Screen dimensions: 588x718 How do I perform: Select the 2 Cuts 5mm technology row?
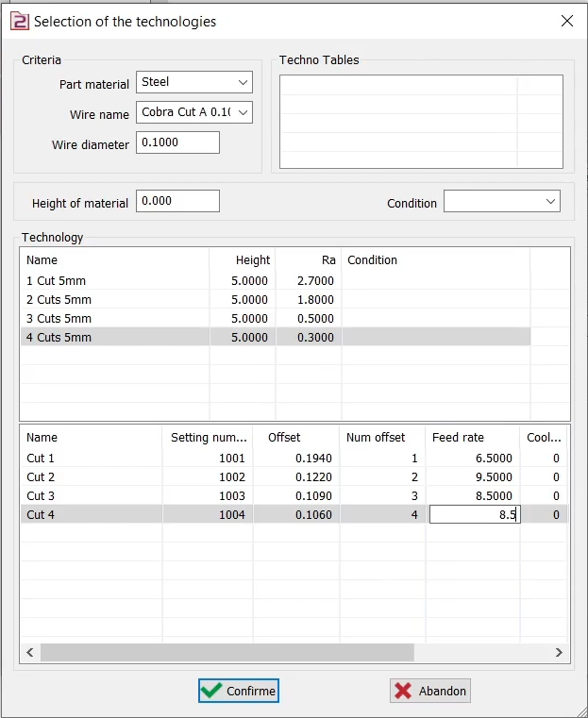pyautogui.click(x=113, y=300)
